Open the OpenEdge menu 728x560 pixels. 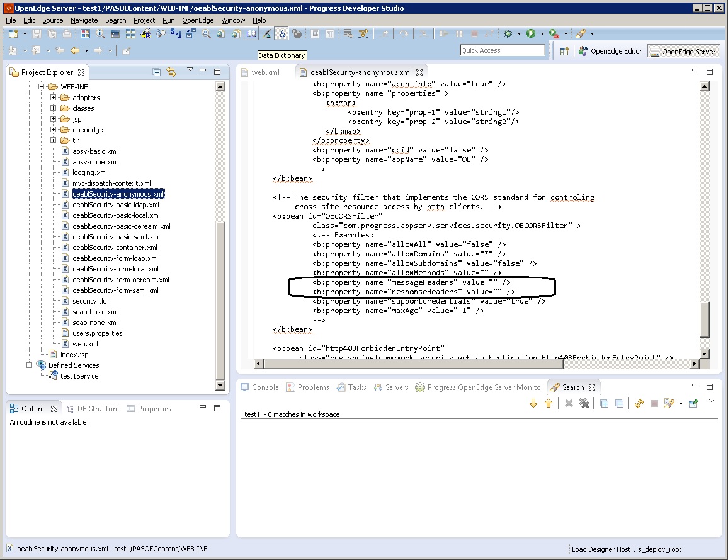(x=198, y=20)
